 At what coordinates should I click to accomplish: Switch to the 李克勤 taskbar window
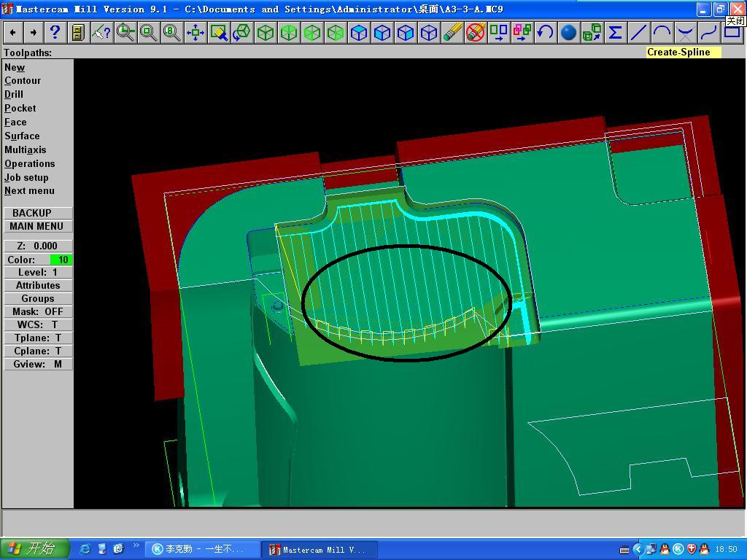(201, 549)
